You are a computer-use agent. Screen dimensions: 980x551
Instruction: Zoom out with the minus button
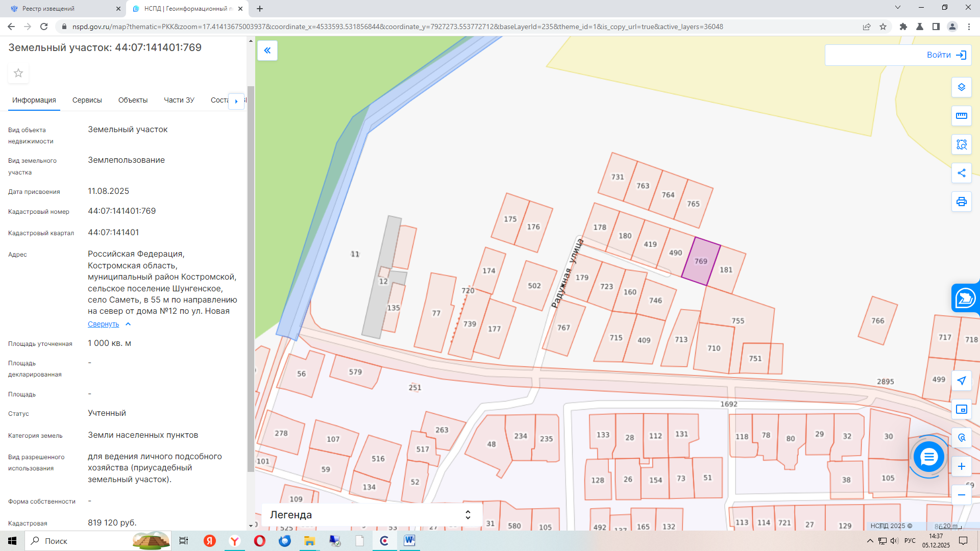961,495
